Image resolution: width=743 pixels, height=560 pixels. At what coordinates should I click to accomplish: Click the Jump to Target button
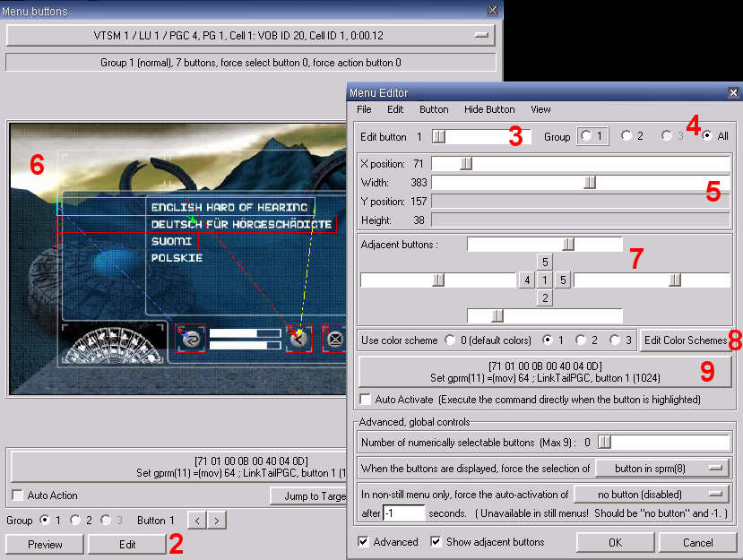308,496
